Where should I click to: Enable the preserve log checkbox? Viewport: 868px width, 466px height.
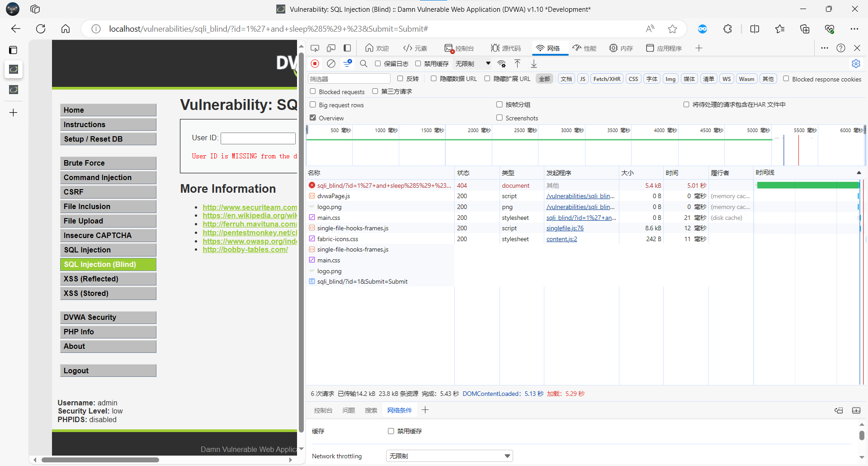tap(378, 64)
